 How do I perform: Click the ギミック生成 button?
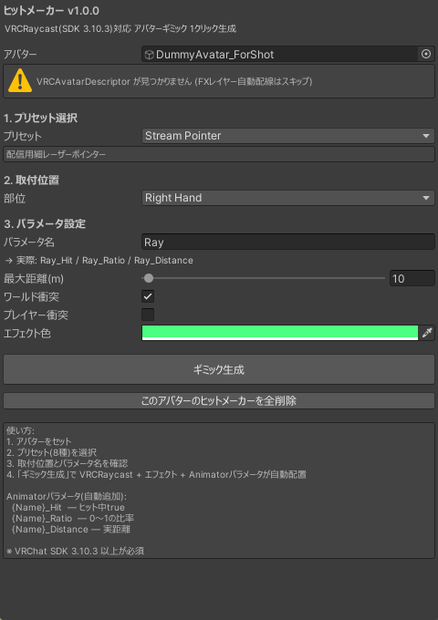tap(219, 370)
